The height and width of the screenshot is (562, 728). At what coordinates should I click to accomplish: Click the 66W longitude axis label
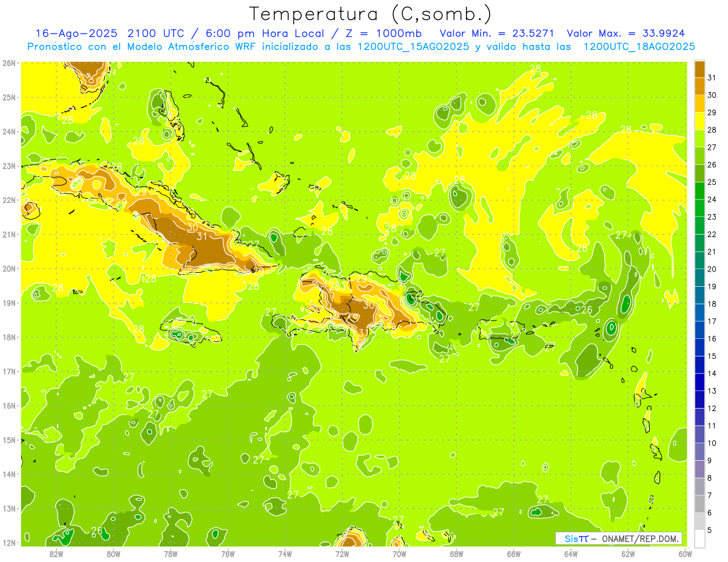point(513,554)
